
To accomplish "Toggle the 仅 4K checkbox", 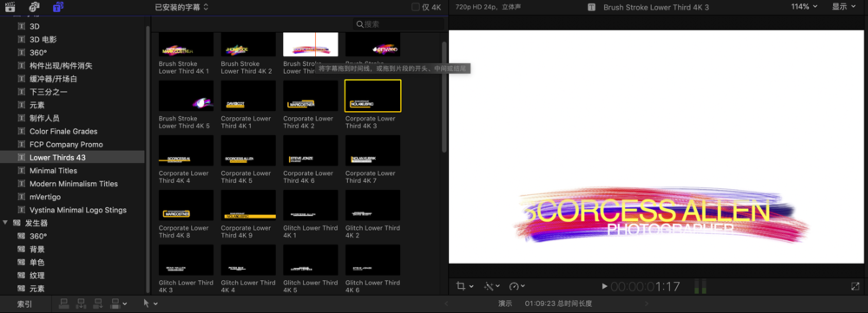I will coord(416,7).
